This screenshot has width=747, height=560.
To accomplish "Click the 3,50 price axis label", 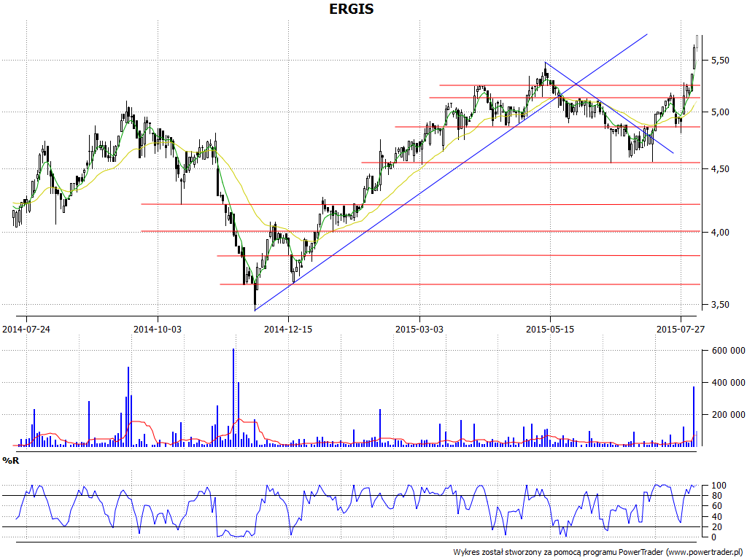I will [x=720, y=305].
